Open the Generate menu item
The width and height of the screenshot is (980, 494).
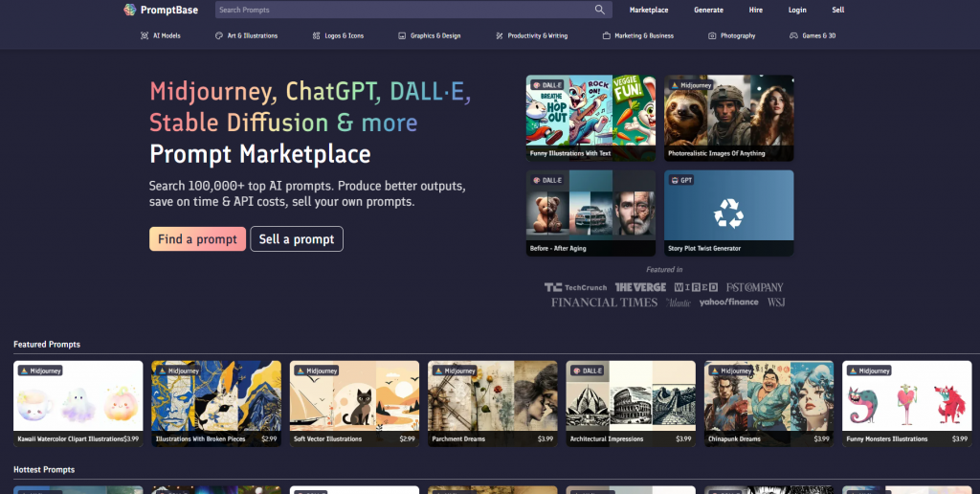[709, 10]
